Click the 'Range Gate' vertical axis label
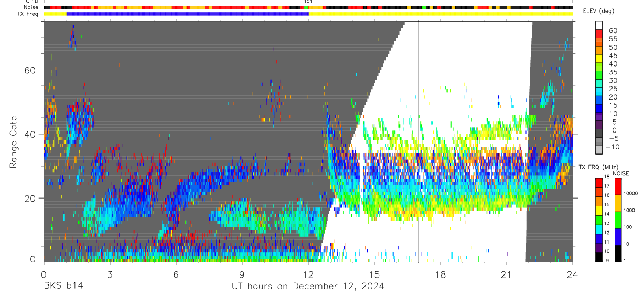Viewport: 644px width, 297px height. 13,142
